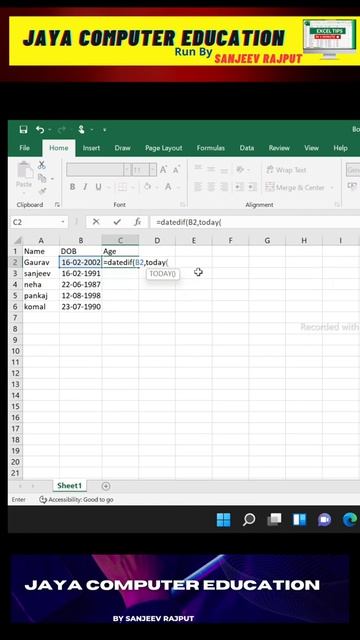Screen dimensions: 360x640
Task: Click the Name Box showing C2
Action: point(35,222)
